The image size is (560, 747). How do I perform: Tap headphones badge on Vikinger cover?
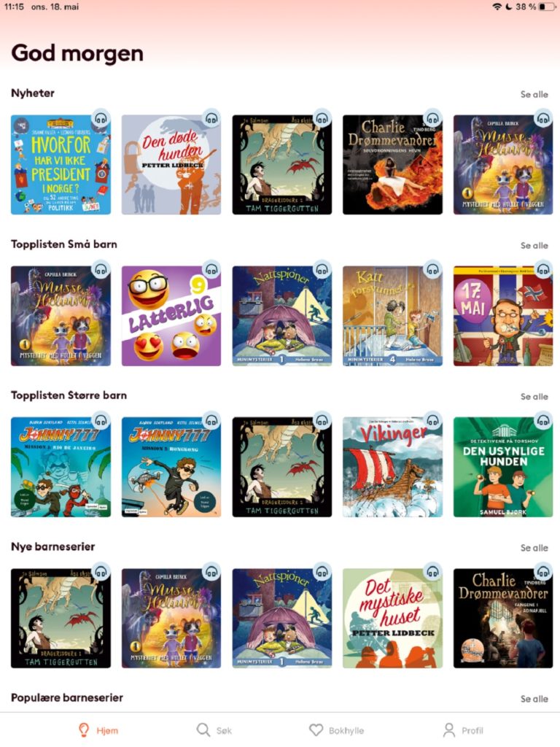point(432,421)
